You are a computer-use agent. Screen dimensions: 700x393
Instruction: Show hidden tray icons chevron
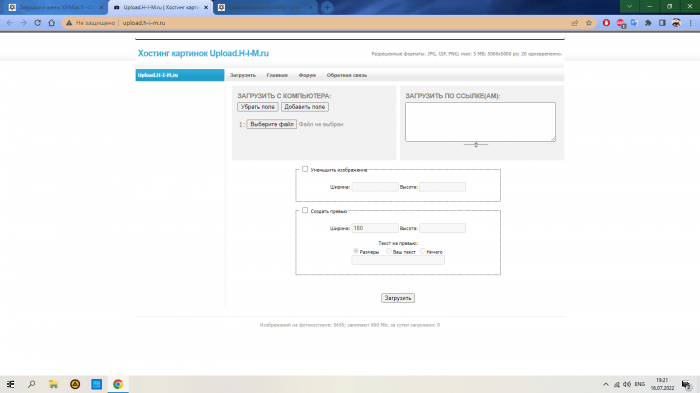coord(606,384)
